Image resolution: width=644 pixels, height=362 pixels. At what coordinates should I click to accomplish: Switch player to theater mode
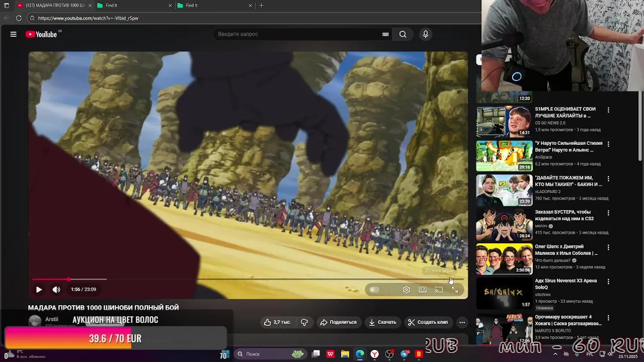(x=423, y=290)
